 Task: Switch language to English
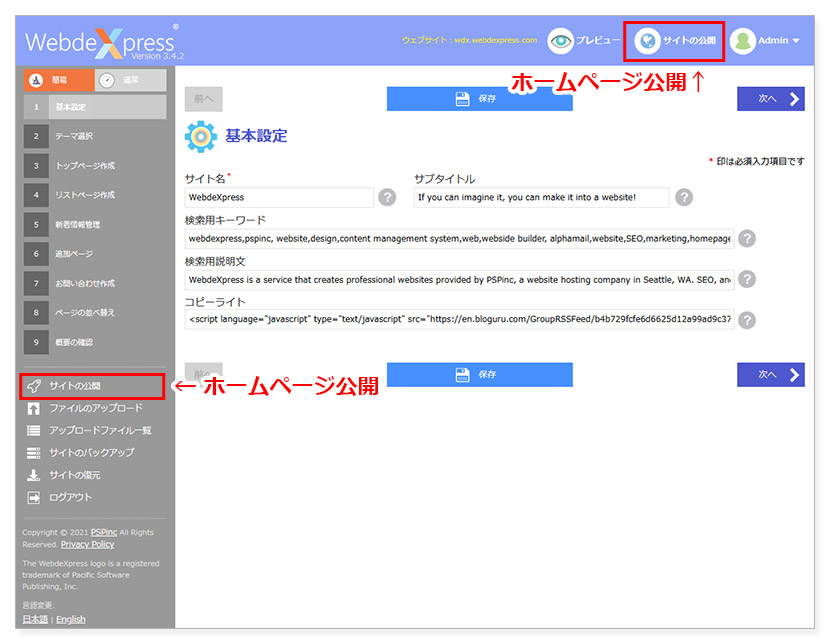point(71,619)
